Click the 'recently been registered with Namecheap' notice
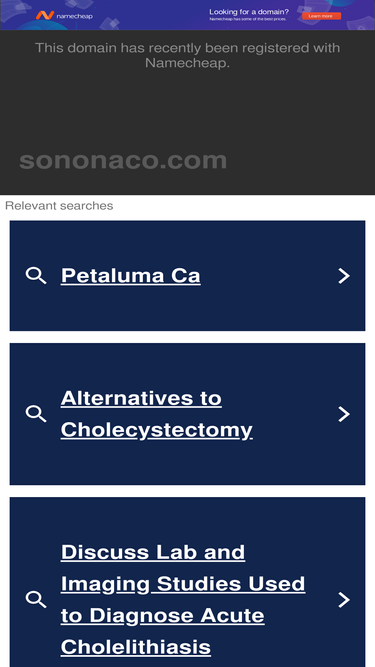 click(x=188, y=55)
